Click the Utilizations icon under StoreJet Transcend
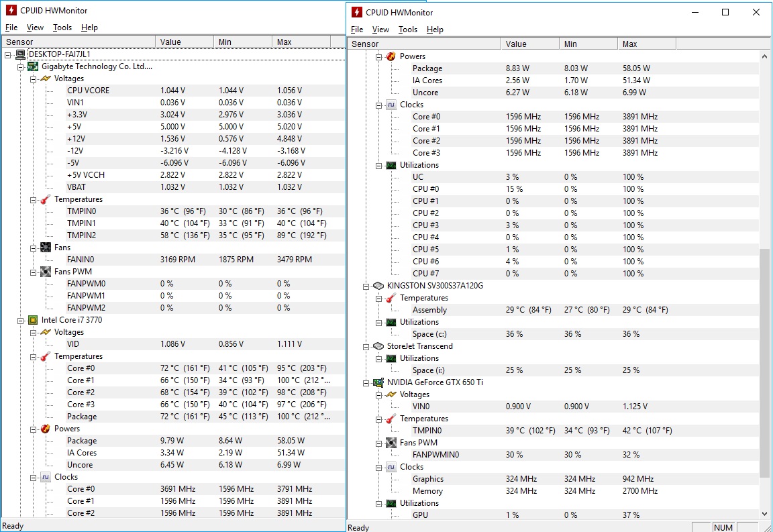 [x=391, y=358]
